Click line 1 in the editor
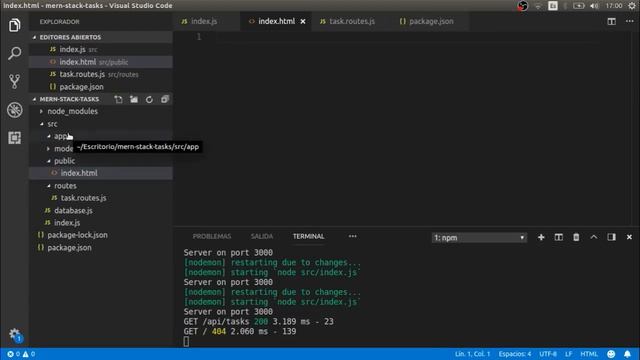Screen dimensions: 640x360 coord(408,37)
